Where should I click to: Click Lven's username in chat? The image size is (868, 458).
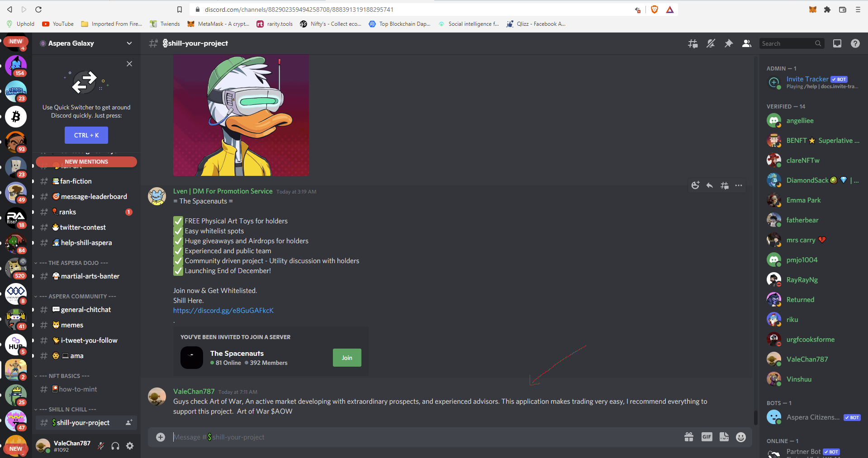(223, 191)
